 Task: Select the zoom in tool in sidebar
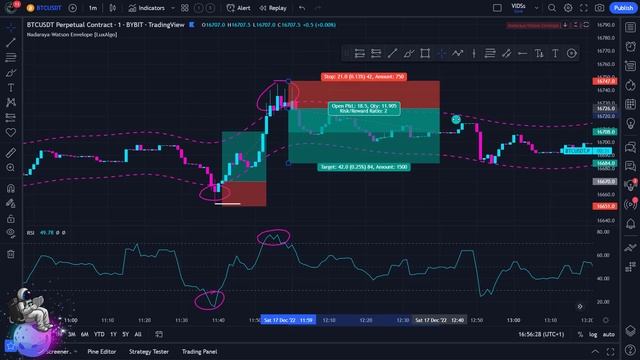[x=11, y=168]
